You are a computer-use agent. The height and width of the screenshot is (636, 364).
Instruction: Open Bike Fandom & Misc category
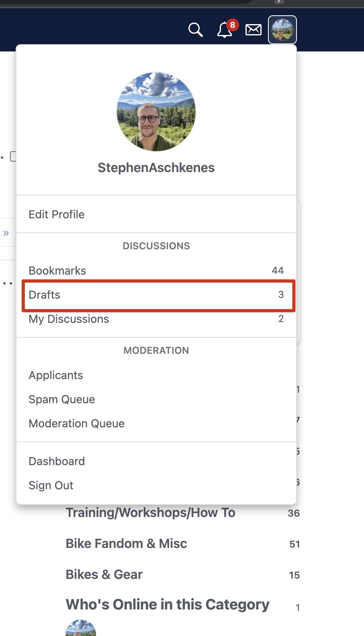(127, 544)
